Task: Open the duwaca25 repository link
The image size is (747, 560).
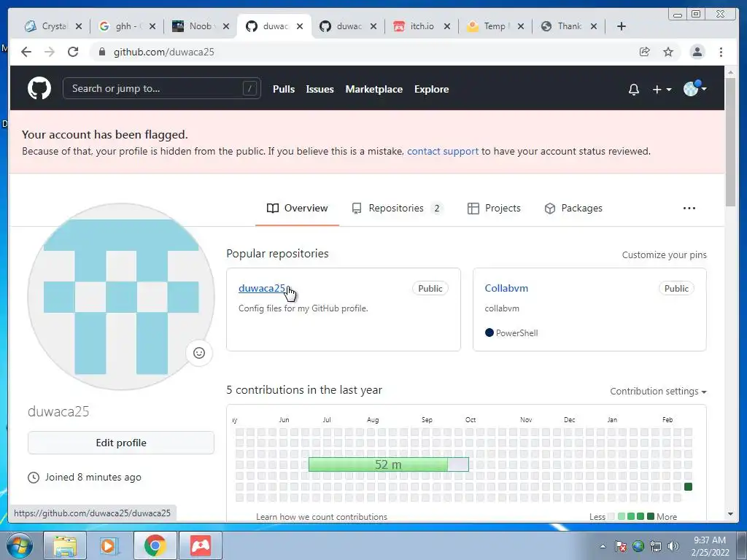Action: pyautogui.click(x=262, y=288)
